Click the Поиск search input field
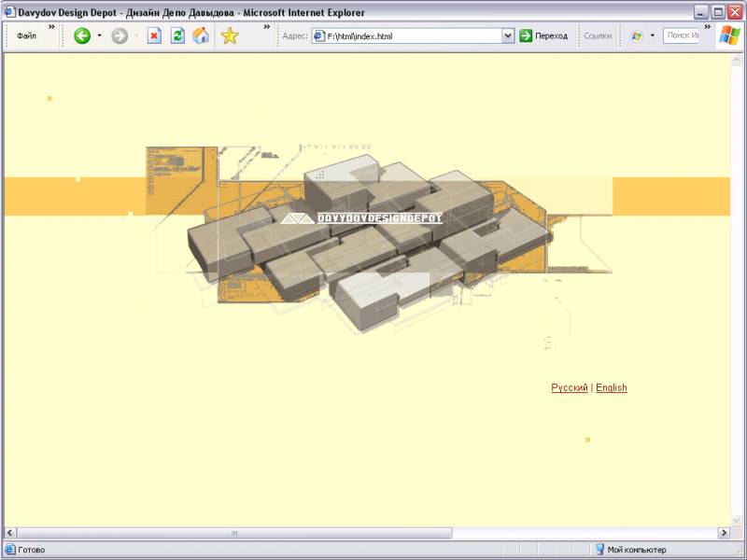This screenshot has width=747, height=560. pos(681,35)
